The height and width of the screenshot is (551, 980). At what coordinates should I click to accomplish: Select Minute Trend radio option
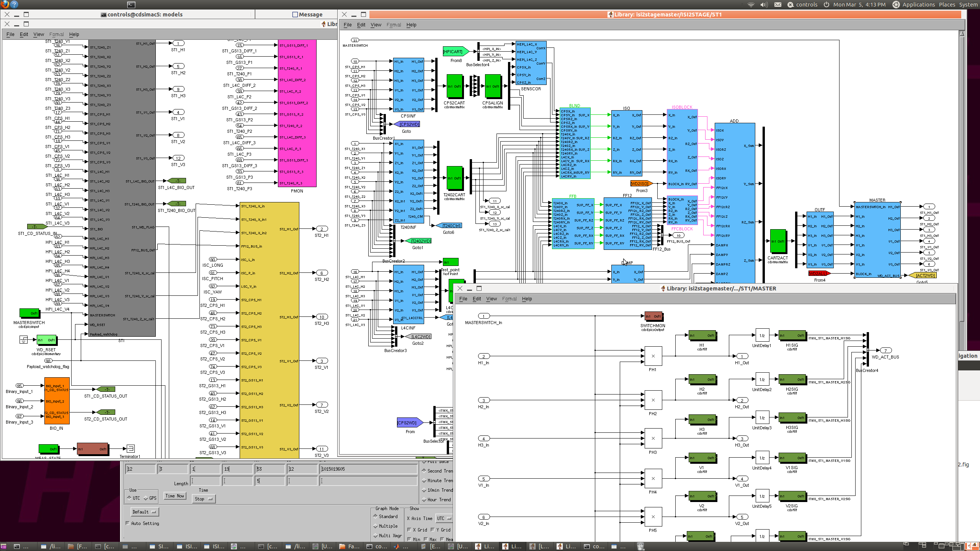(437, 481)
